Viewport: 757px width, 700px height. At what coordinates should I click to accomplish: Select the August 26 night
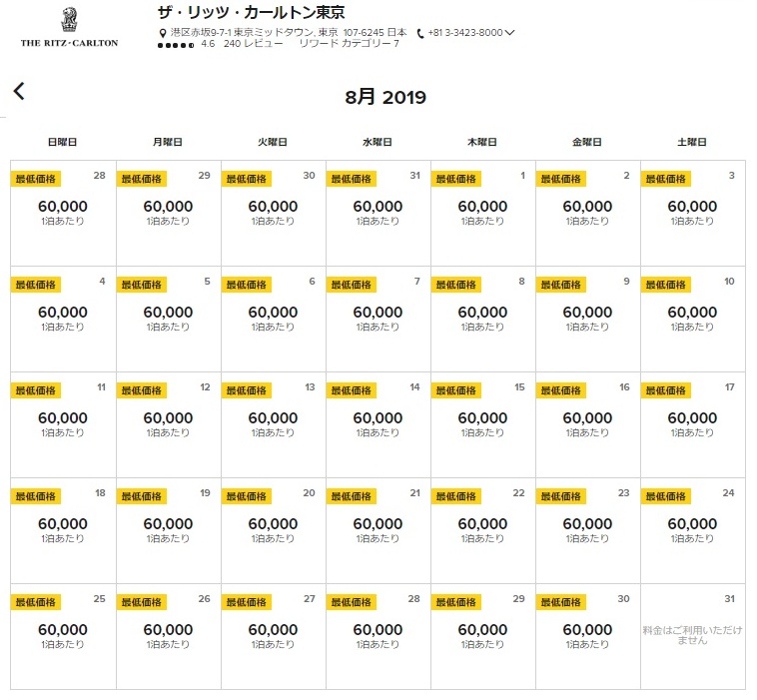[x=169, y=636]
